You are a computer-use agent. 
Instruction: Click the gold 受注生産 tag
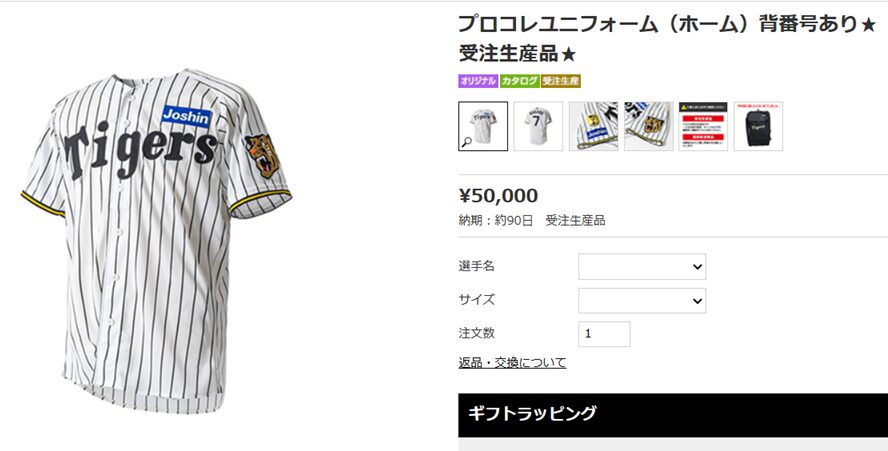[x=561, y=81]
